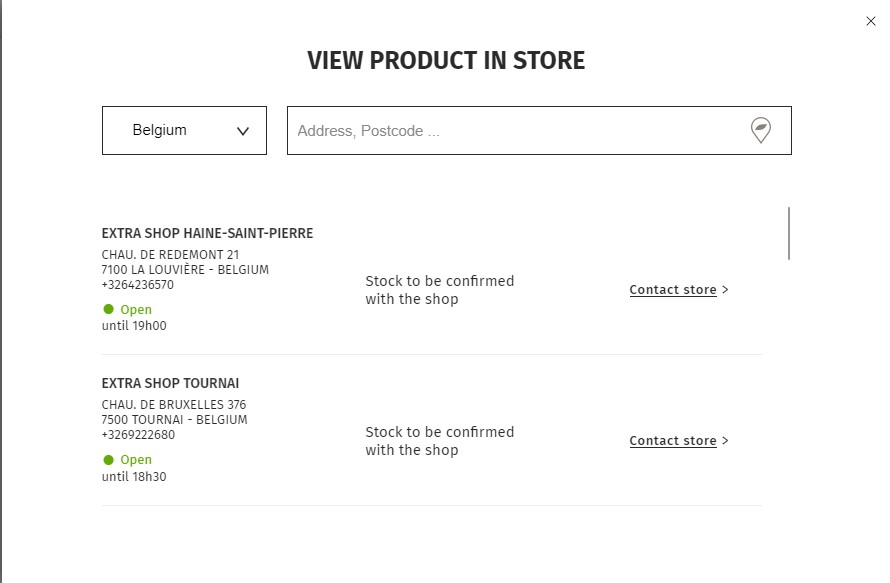Click Tournai stock to be confirmed text
Viewport: 890px width, 583px height.
439,441
